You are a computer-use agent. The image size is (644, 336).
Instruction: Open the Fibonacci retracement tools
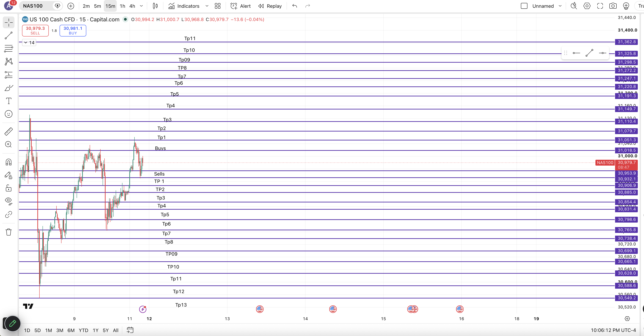(8, 49)
